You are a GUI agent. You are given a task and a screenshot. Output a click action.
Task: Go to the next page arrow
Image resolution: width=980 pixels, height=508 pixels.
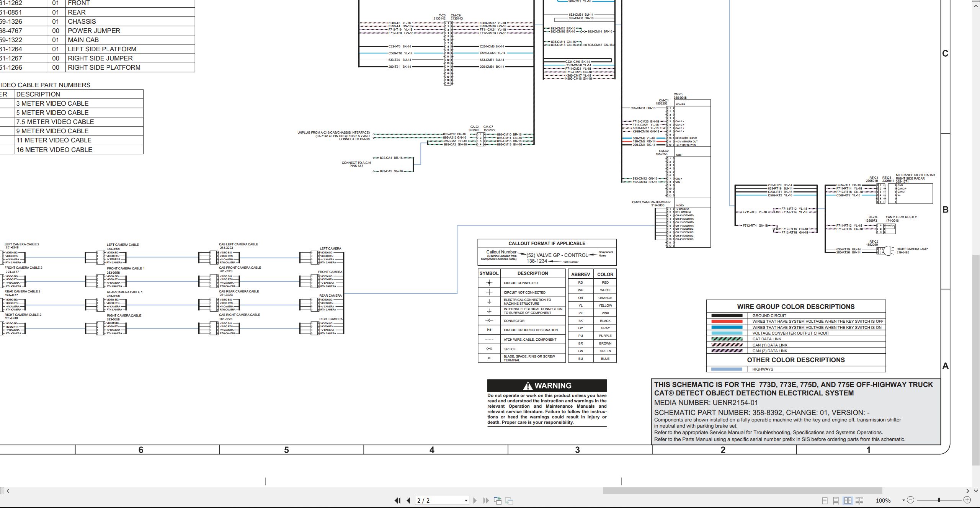(475, 500)
